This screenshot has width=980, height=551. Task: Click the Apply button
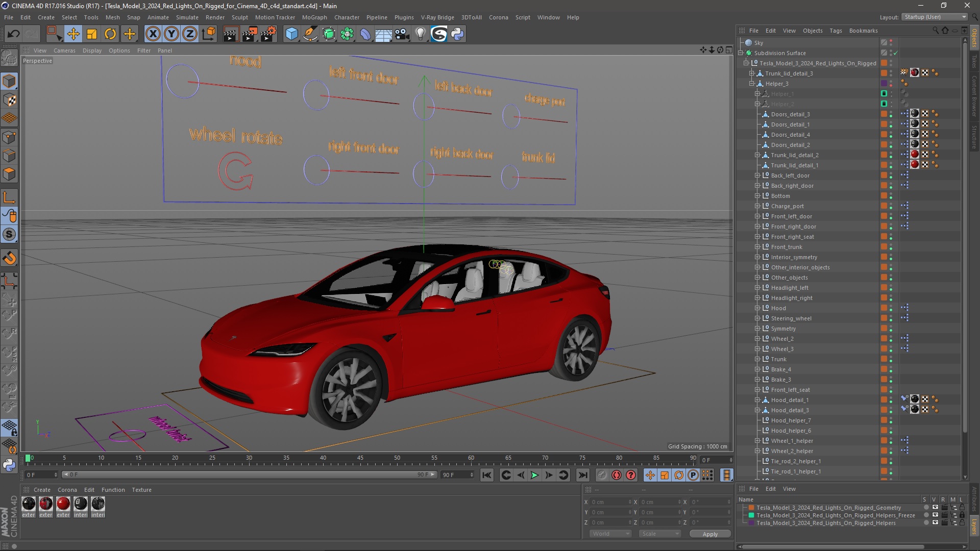point(710,534)
